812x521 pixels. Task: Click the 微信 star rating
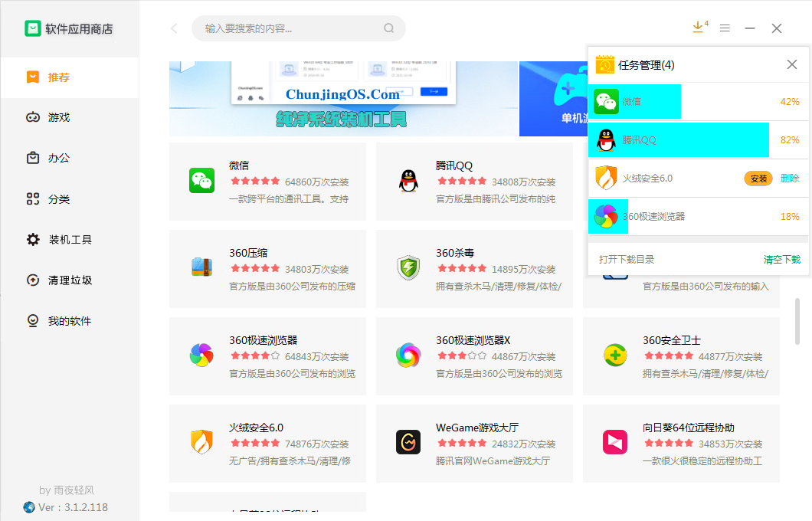coord(255,182)
